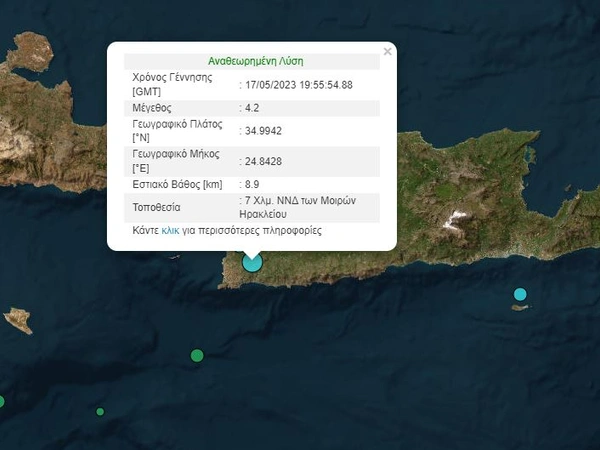
Task: Select the larger green earthquake marker in the sea
Action: point(197,355)
